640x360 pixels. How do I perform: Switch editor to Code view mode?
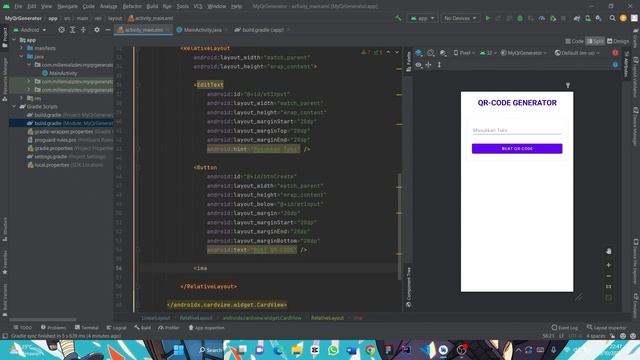tap(575, 41)
